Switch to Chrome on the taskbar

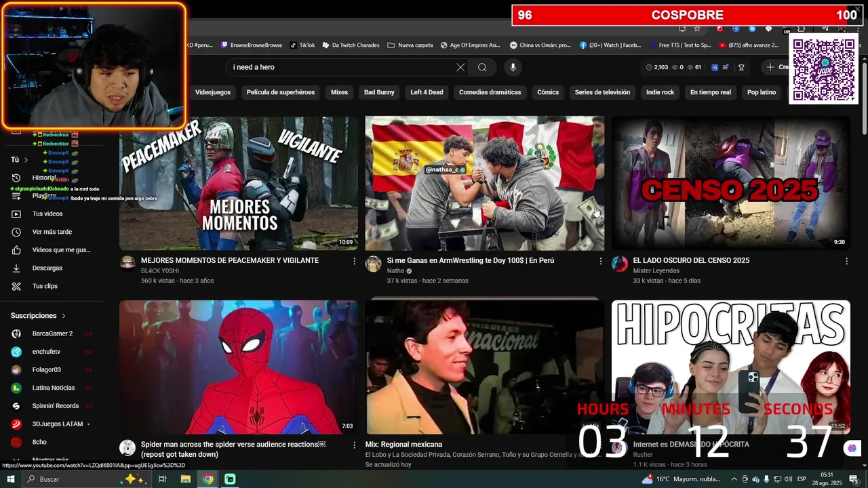pos(208,479)
